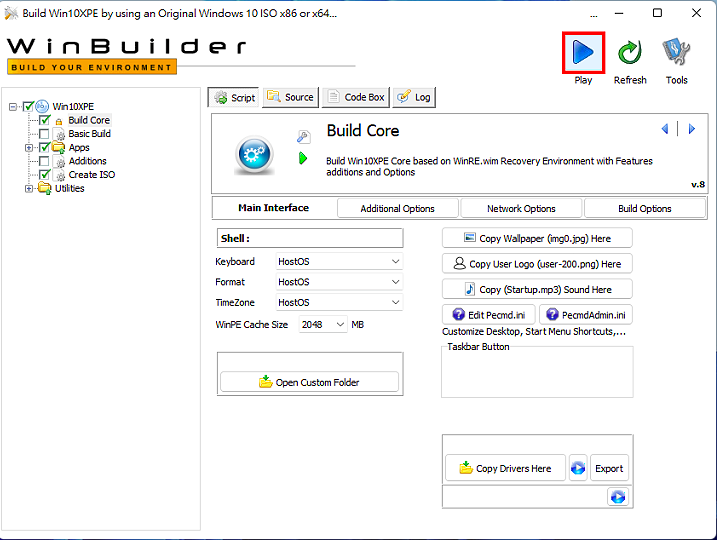Image resolution: width=725 pixels, height=548 pixels.
Task: Click the empty field below Copy Drivers Here
Action: [524, 497]
